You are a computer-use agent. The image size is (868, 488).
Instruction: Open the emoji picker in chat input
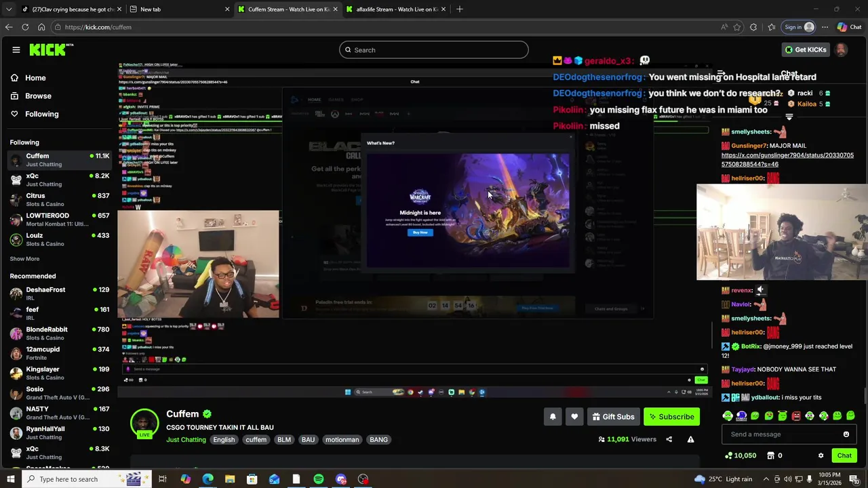pos(846,434)
